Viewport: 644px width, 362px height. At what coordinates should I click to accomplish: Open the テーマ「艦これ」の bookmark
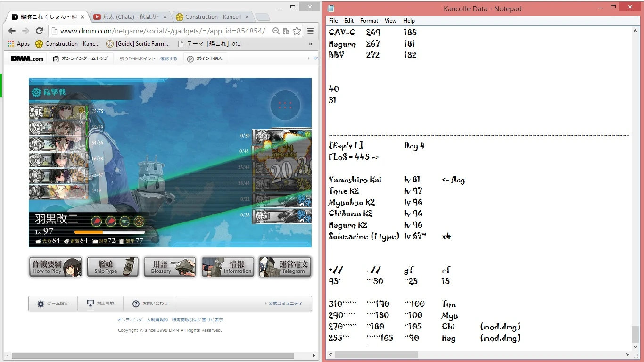coord(210,44)
